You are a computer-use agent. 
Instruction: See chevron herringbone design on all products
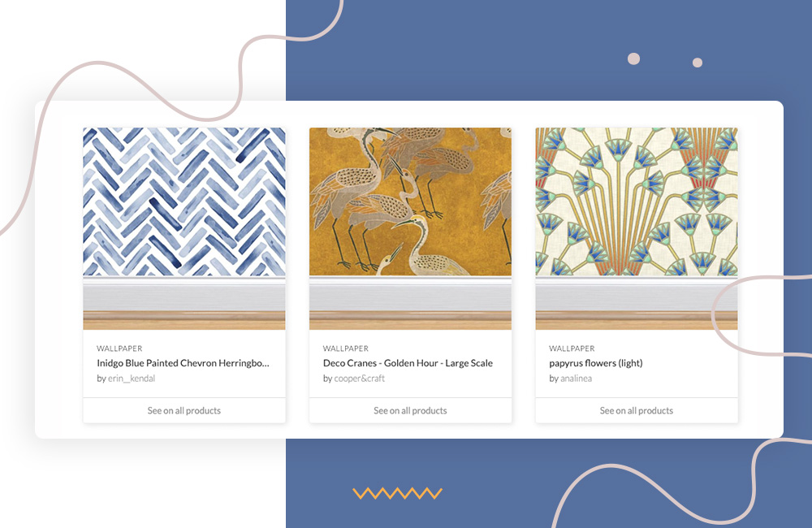coord(184,410)
